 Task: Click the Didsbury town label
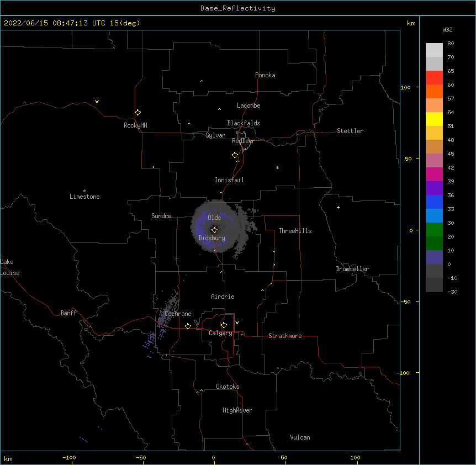212,238
